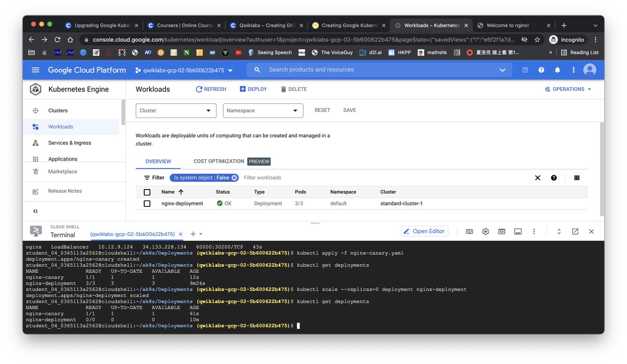This screenshot has height=364, width=627.
Task: Click the browser address bar URL
Action: pyautogui.click(x=303, y=40)
